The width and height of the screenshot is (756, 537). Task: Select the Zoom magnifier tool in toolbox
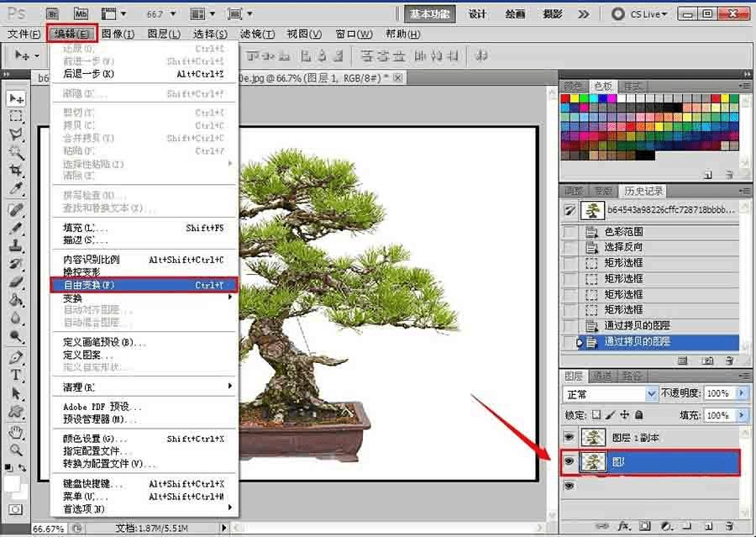coord(16,450)
